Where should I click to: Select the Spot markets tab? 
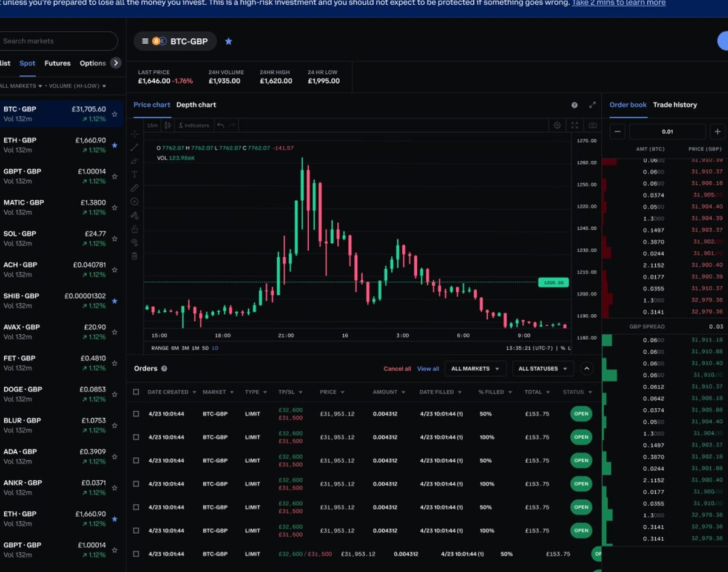[27, 63]
